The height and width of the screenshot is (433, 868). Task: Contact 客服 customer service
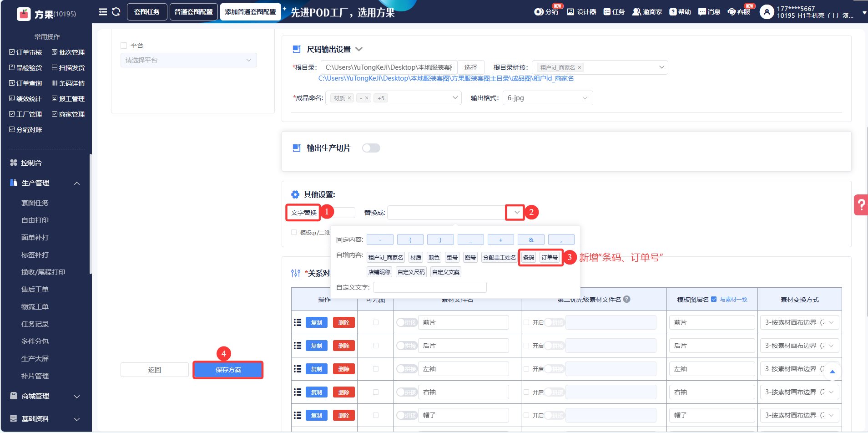point(739,12)
